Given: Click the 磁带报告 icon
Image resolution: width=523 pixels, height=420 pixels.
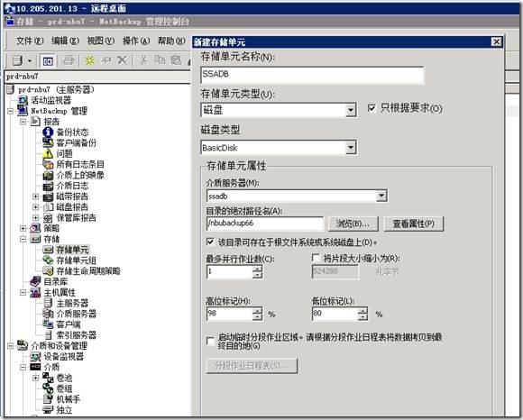Looking at the screenshot, I should 48,196.
